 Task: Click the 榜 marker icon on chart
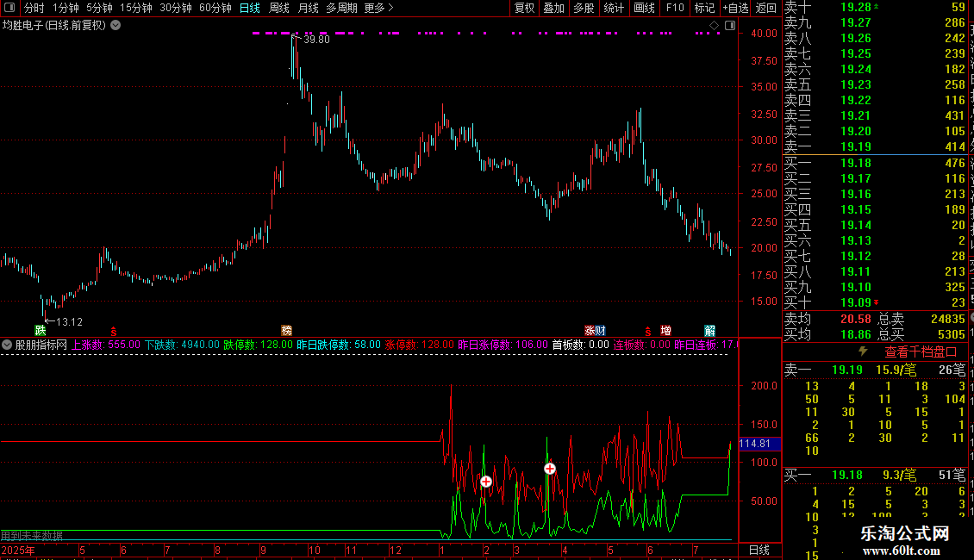[286, 330]
